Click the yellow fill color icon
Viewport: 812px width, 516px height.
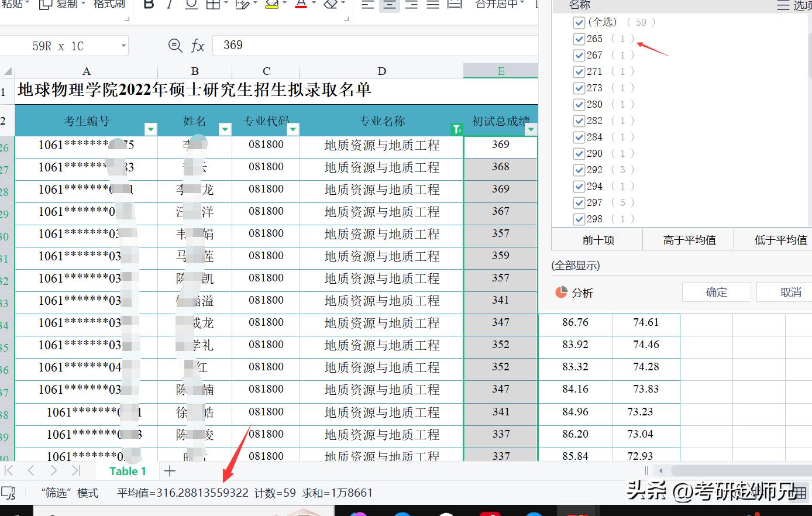click(x=273, y=5)
